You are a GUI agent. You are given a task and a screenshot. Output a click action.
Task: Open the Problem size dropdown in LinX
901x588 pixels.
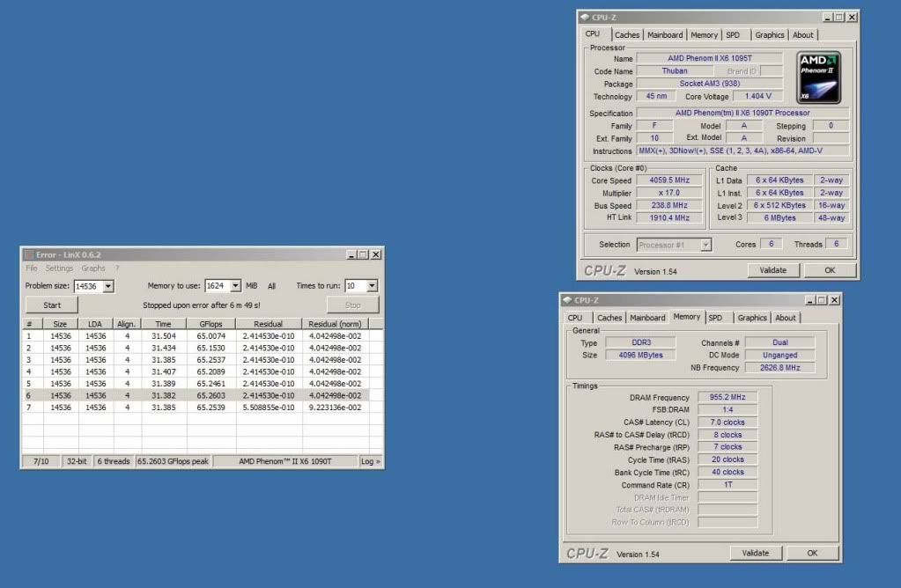[108, 286]
